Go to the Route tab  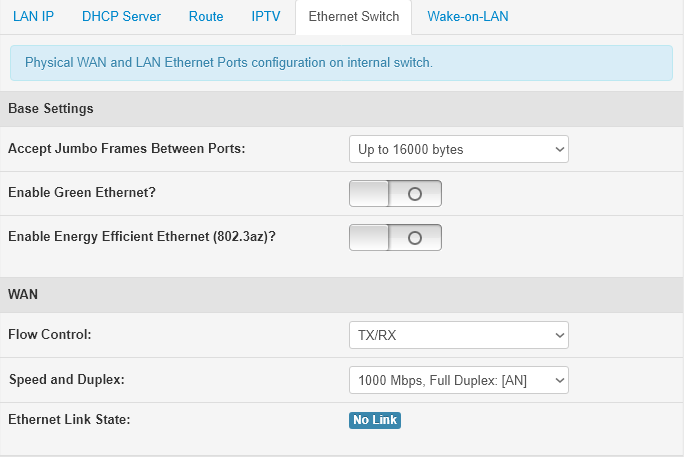coord(206,17)
